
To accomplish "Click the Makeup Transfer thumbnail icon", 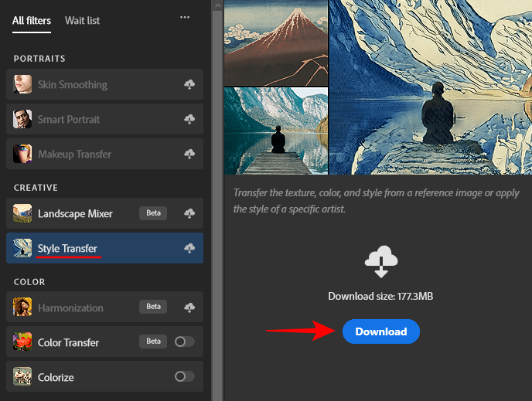I will (x=22, y=154).
